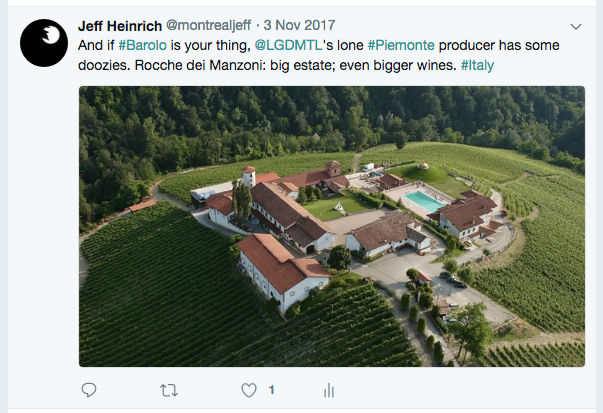Expand the tweet options chevron menu

(x=576, y=27)
